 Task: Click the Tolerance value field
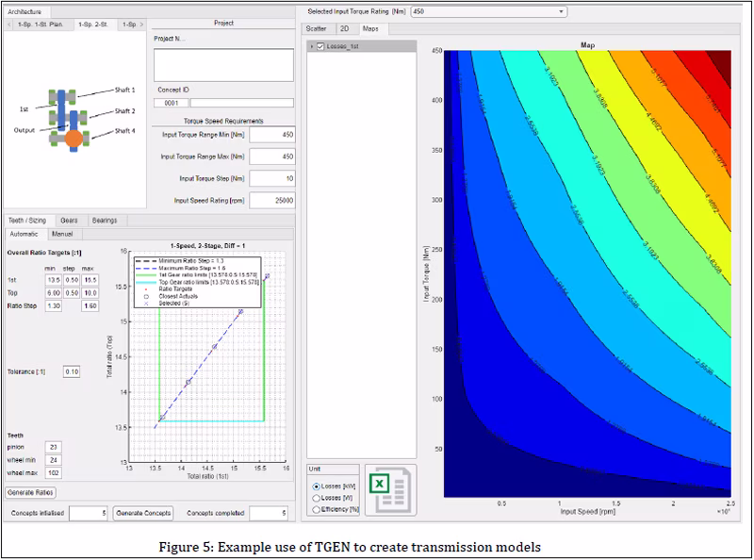tap(72, 372)
